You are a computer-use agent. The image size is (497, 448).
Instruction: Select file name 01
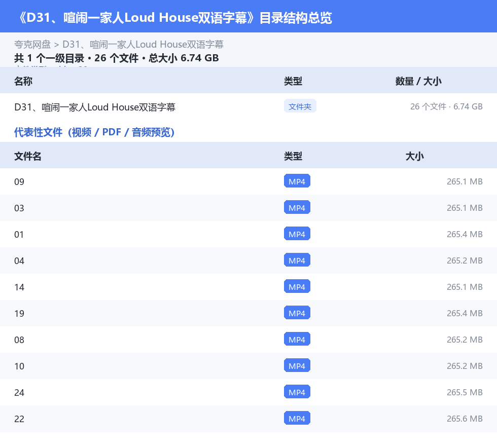click(x=19, y=235)
